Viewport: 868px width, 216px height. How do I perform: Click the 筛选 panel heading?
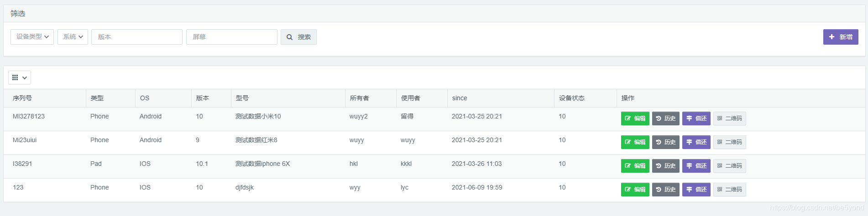pyautogui.click(x=18, y=14)
